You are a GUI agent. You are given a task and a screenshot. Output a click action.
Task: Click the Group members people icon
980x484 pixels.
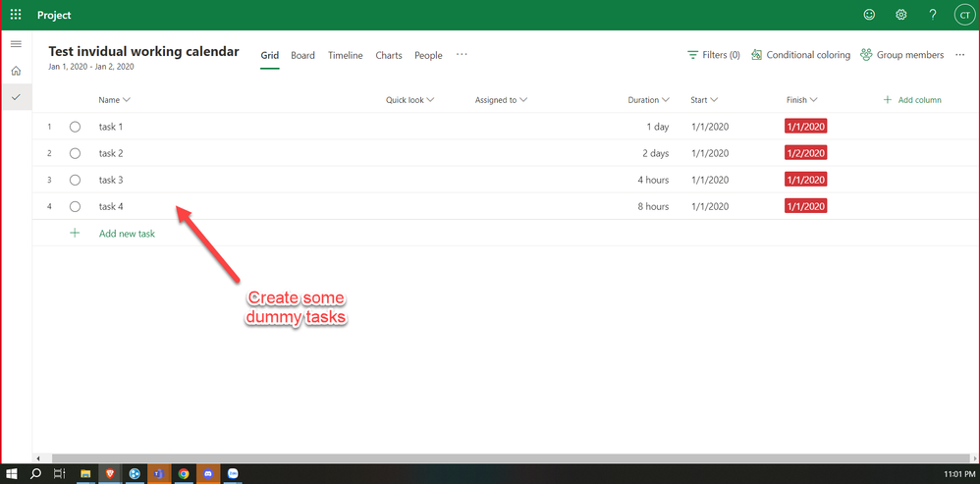[866, 55]
